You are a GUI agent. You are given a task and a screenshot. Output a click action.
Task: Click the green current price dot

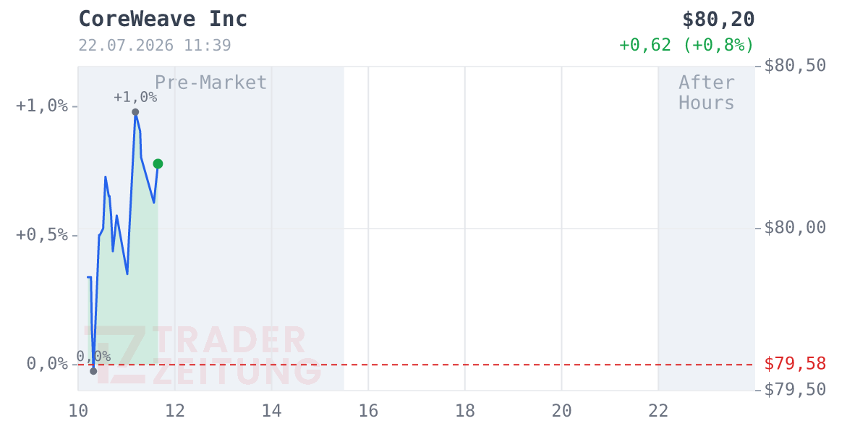tap(158, 164)
